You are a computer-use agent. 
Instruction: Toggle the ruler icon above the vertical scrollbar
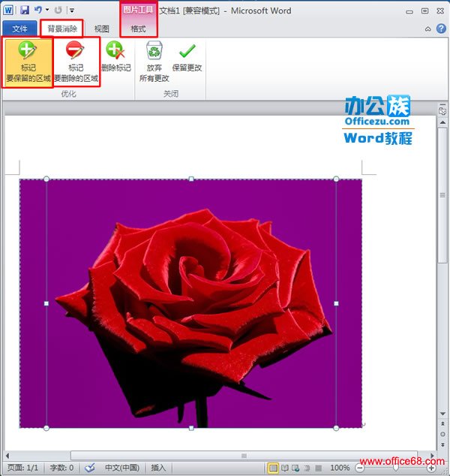(442, 110)
